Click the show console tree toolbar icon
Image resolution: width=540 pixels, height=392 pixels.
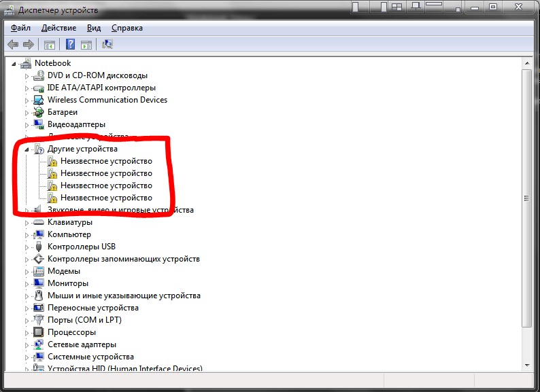point(49,45)
